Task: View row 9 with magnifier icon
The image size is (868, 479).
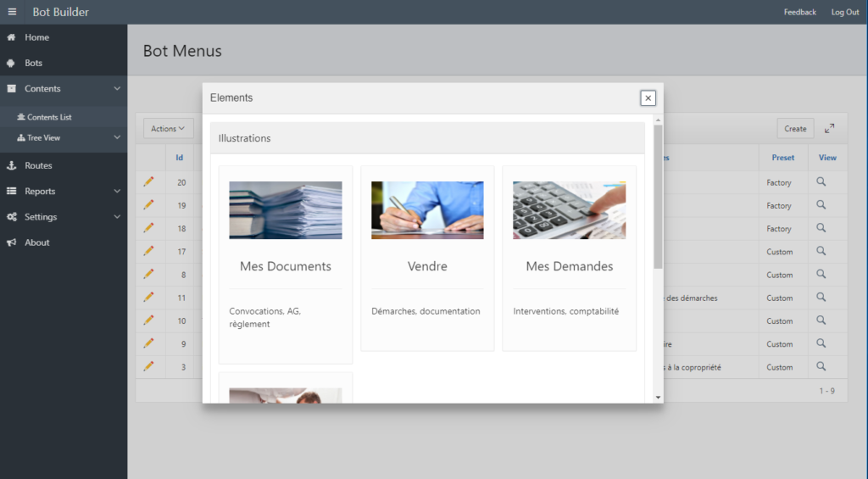Action: click(821, 343)
